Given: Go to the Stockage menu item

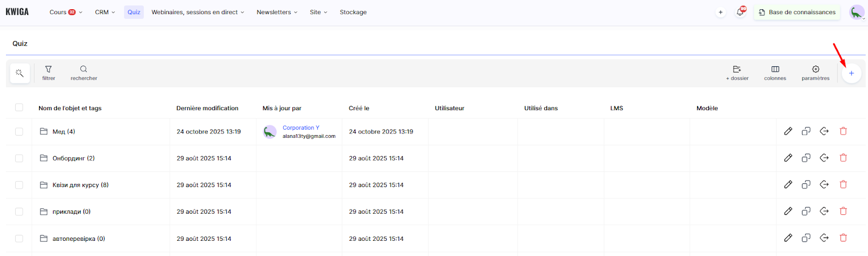Looking at the screenshot, I should (353, 12).
